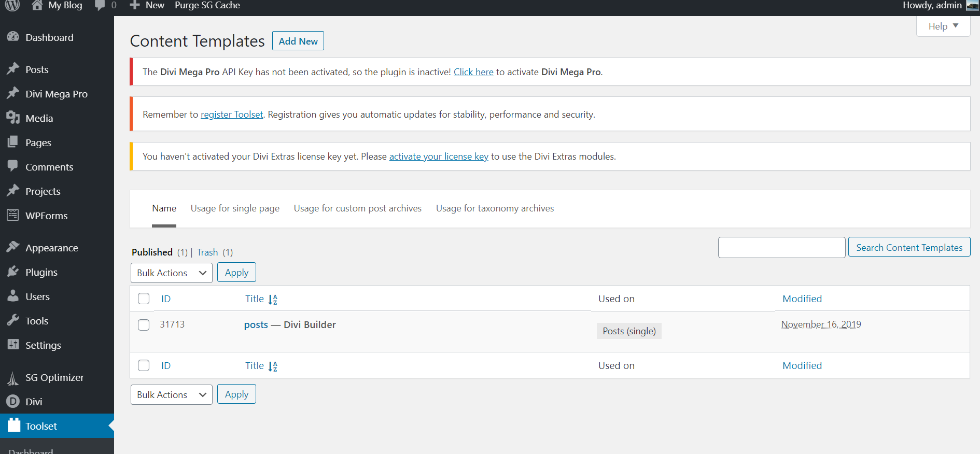The height and width of the screenshot is (454, 980).
Task: Select the checkbox for template 31713
Action: [144, 325]
